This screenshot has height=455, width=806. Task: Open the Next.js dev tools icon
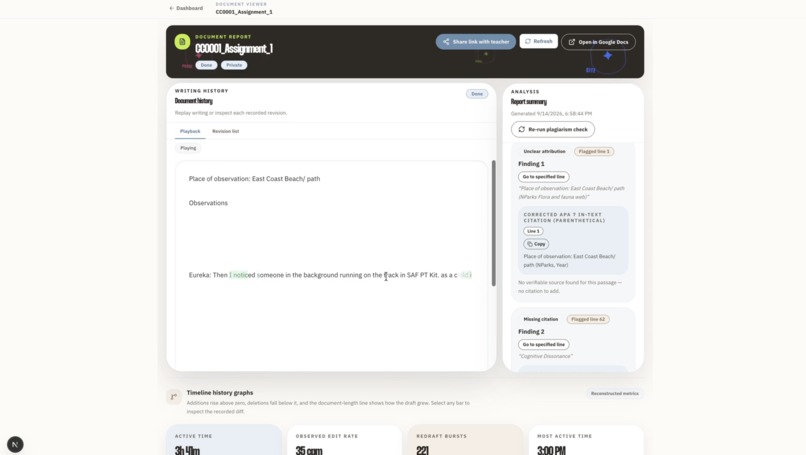[x=15, y=444]
